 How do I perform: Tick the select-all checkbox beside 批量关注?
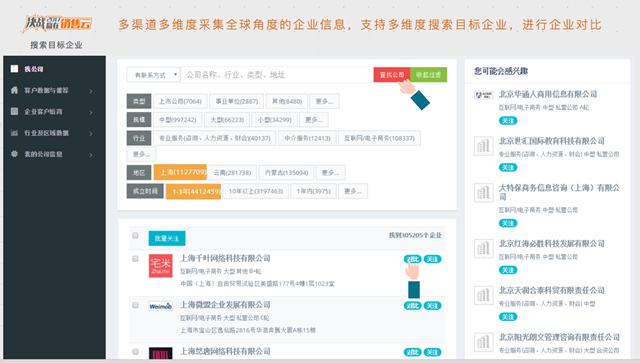coord(136,236)
